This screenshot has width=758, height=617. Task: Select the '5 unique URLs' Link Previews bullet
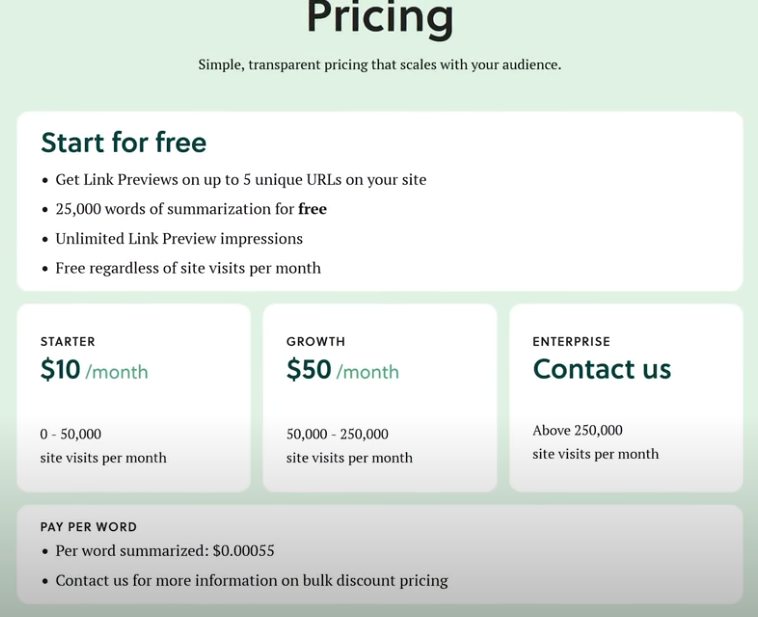[x=240, y=180]
